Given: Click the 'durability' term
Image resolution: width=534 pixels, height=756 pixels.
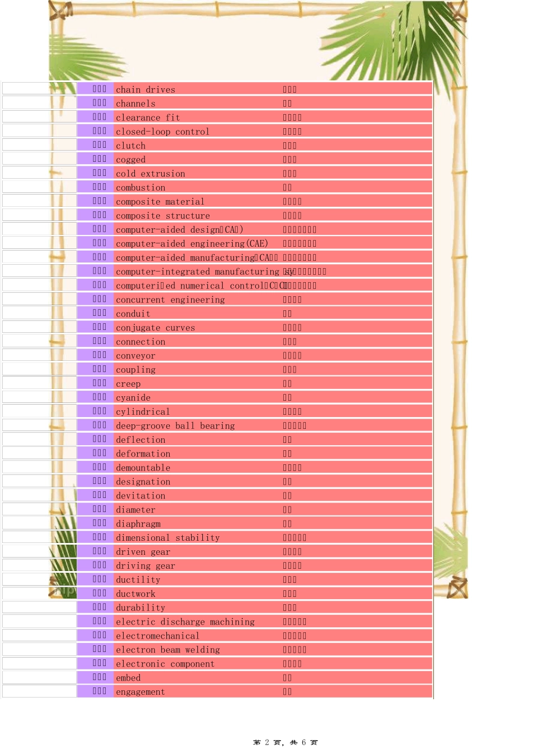Looking at the screenshot, I should point(141,608).
